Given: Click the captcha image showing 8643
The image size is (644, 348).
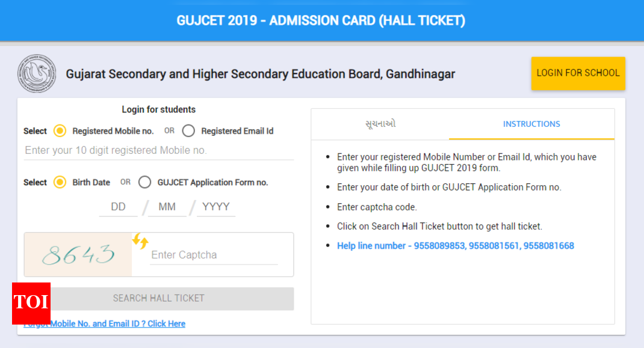Looking at the screenshot, I should pos(78,255).
